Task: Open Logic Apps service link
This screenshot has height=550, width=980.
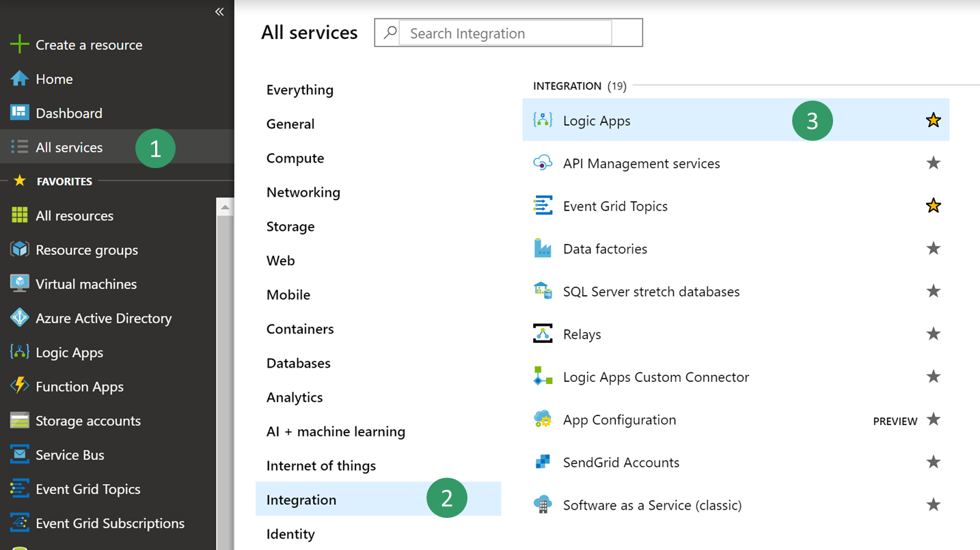Action: [x=597, y=121]
